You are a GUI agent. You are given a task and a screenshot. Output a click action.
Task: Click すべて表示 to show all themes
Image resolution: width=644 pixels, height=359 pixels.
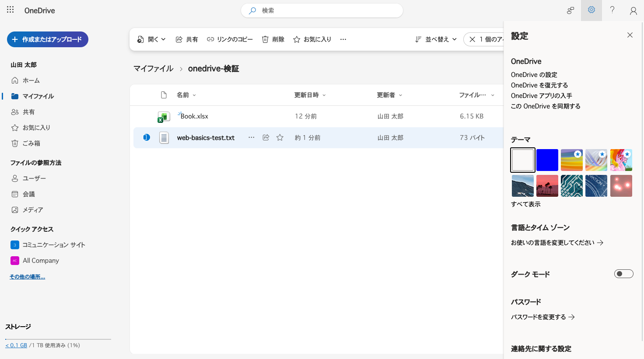(526, 204)
